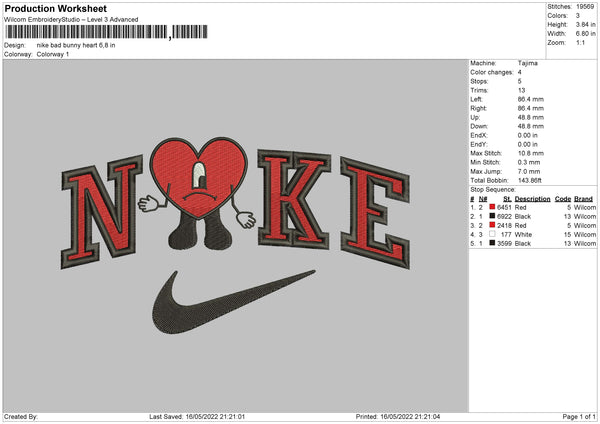Click the white swatch beside stitch count 177
The height and width of the screenshot is (424, 600).
coord(492,234)
